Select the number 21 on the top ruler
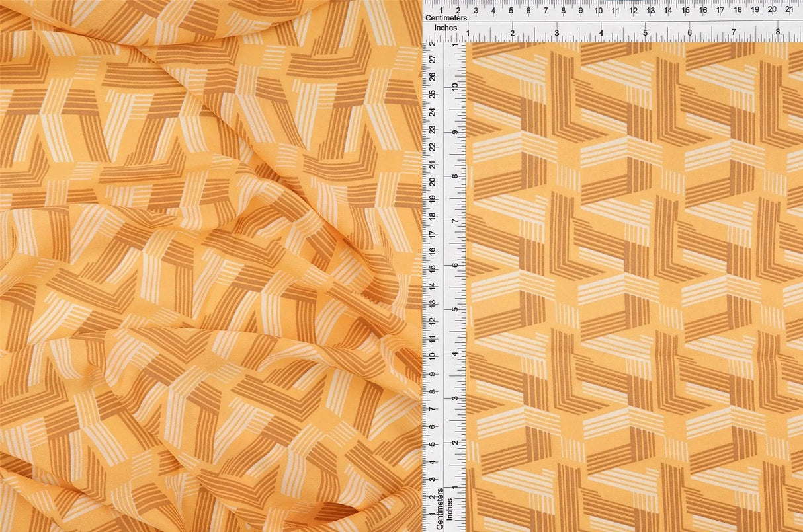Screen dimensions: 803x532 (x=789, y=10)
